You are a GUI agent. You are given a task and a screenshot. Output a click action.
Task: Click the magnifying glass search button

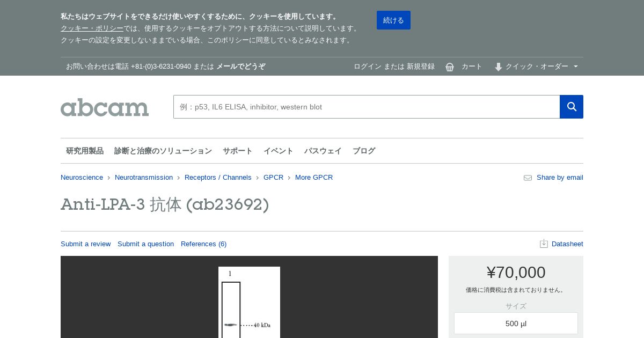[572, 107]
